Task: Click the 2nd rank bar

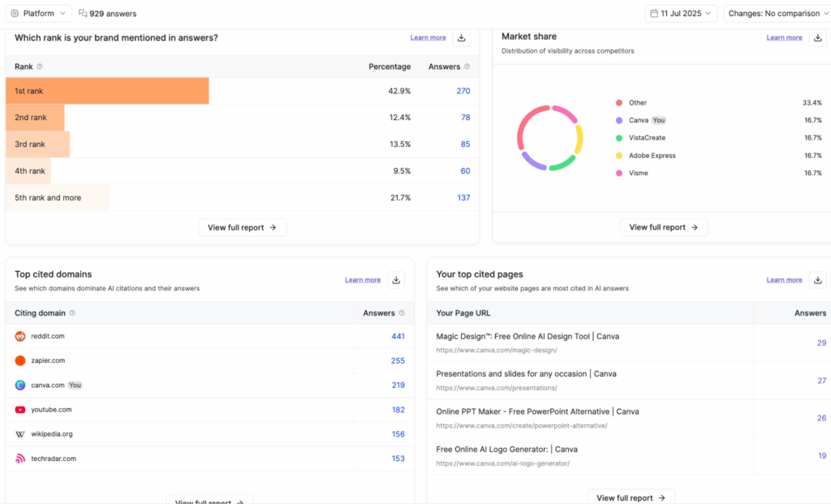Action: click(35, 118)
